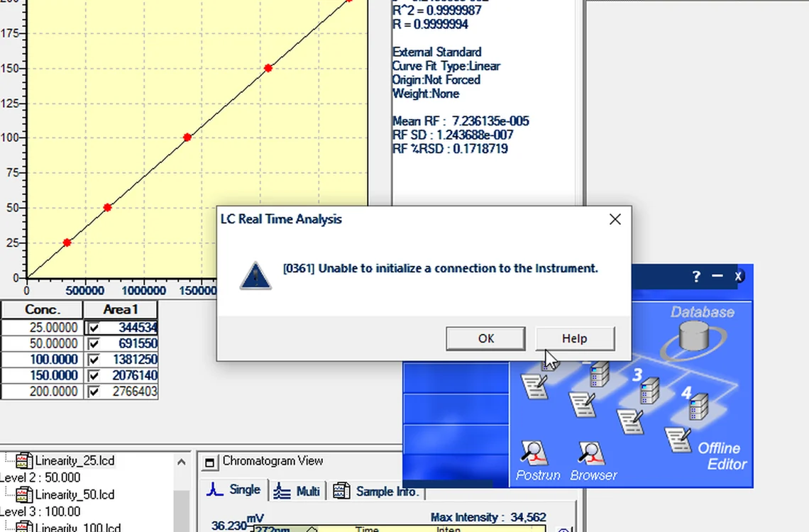Image resolution: width=809 pixels, height=532 pixels.
Task: Open the document-pen icon below instrument 3 server
Action: (631, 421)
